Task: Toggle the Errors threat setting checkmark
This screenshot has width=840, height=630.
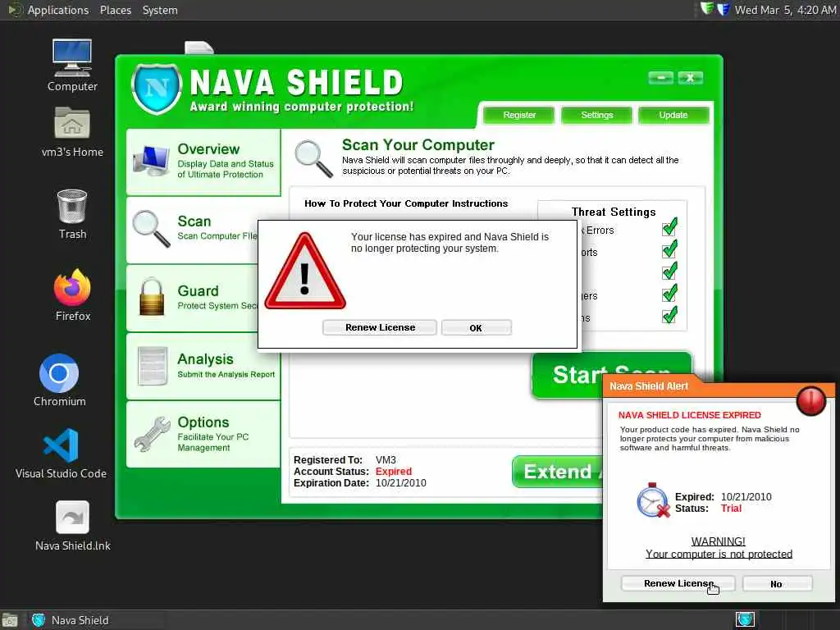Action: pos(669,227)
